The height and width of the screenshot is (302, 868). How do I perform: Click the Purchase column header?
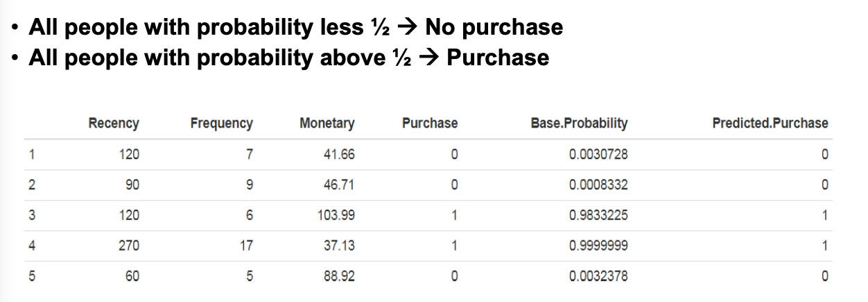(430, 124)
